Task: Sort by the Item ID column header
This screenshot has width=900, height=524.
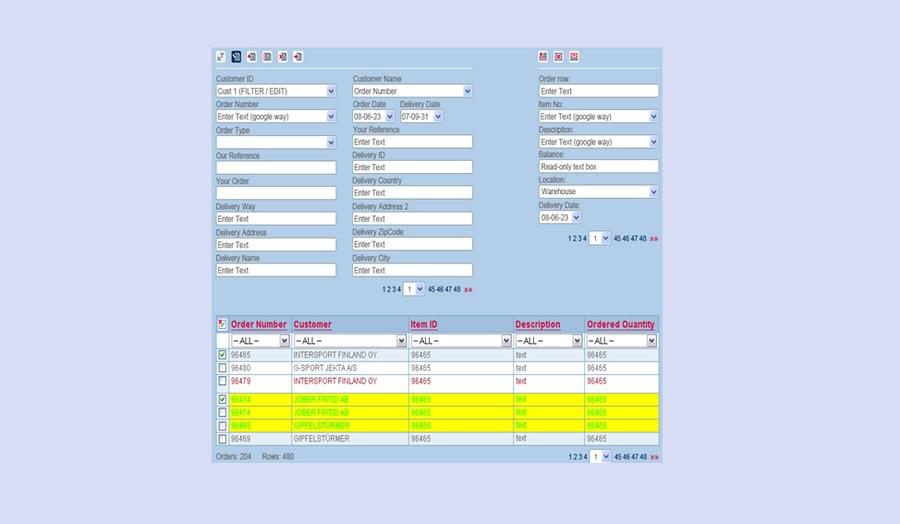Action: tap(424, 324)
